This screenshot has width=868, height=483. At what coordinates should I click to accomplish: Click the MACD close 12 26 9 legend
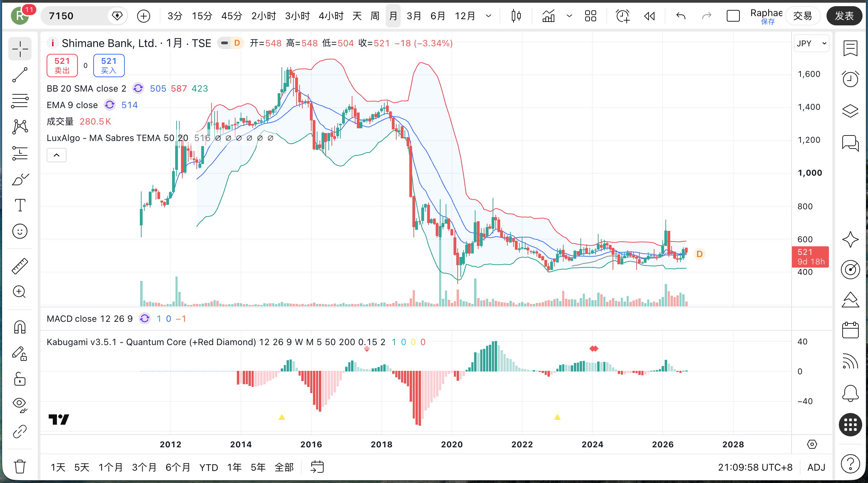[89, 319]
